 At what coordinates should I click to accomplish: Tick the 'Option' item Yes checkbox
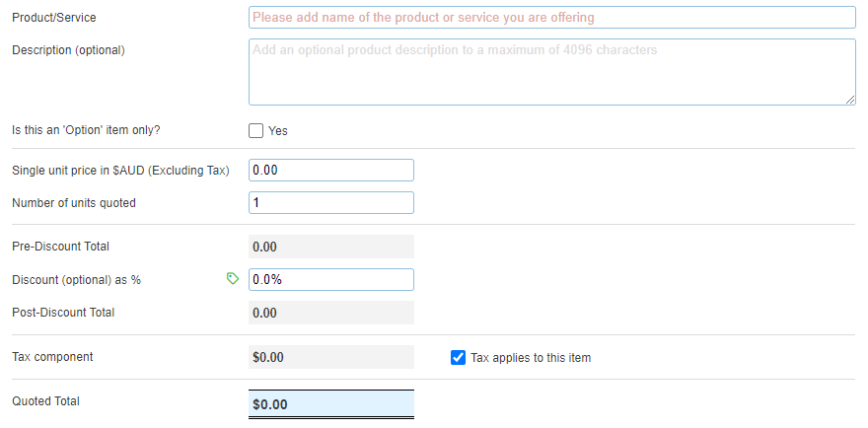(256, 130)
